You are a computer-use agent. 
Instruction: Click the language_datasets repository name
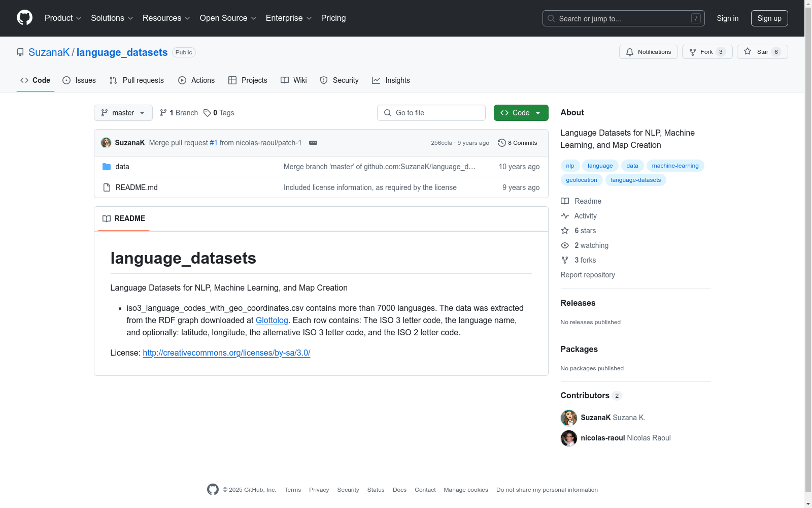click(122, 52)
